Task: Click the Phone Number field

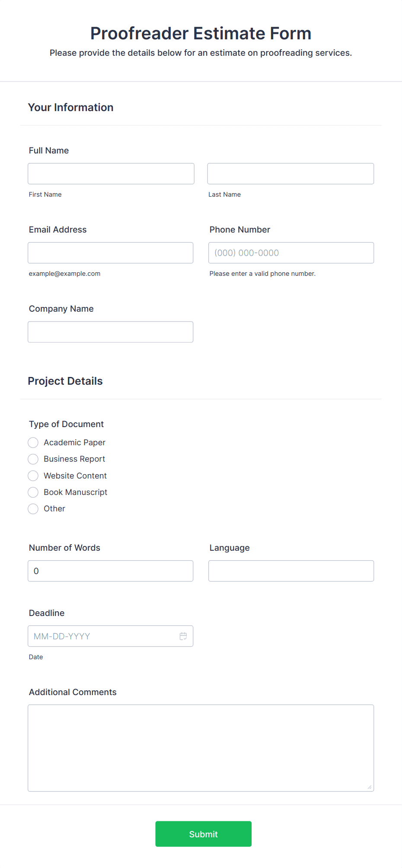Action: click(x=290, y=252)
